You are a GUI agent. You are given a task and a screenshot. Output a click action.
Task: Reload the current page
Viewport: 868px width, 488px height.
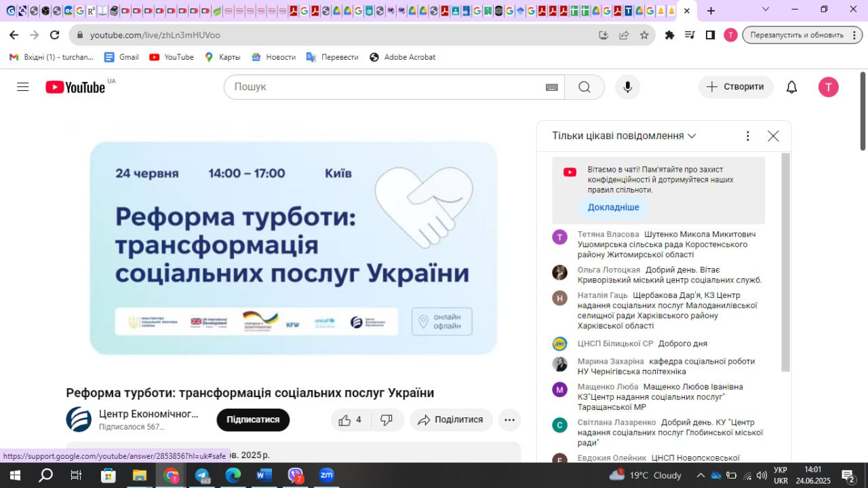(x=56, y=35)
